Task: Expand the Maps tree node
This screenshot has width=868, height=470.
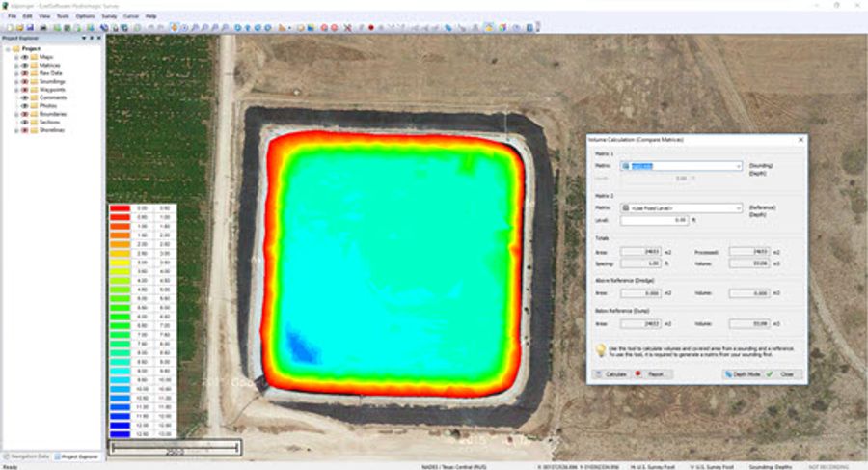Action: click(x=16, y=57)
